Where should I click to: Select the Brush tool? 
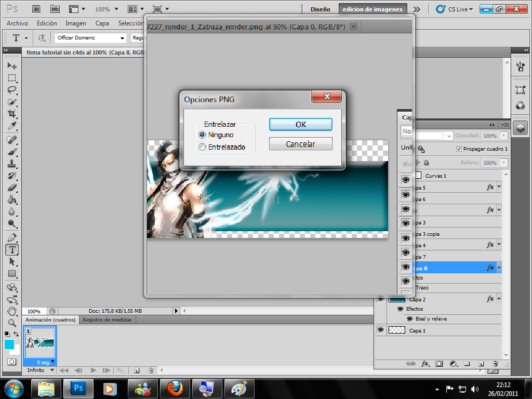pyautogui.click(x=12, y=152)
